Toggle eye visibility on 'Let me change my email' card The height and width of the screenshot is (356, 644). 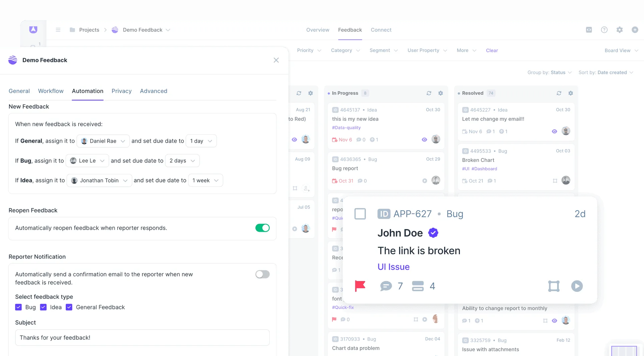(554, 131)
